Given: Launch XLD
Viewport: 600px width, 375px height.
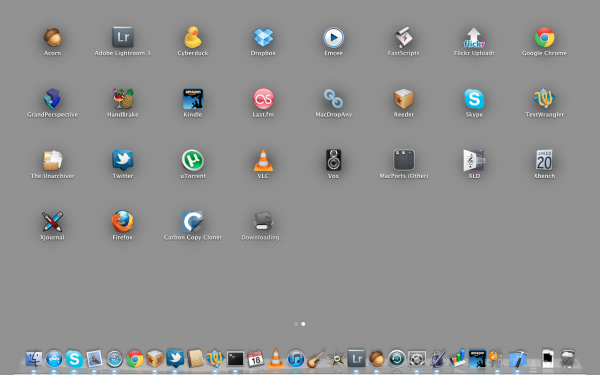Looking at the screenshot, I should [x=474, y=160].
